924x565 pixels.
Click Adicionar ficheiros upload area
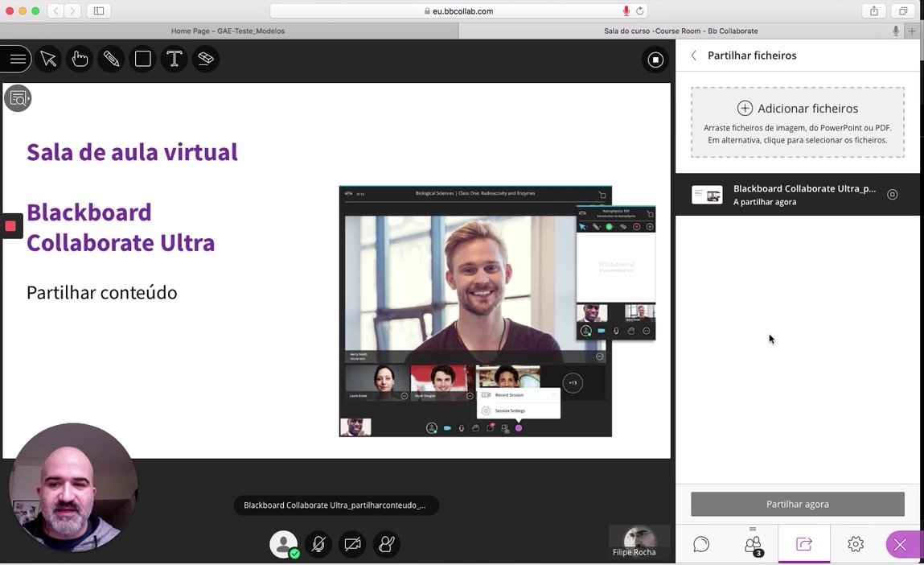(x=798, y=122)
